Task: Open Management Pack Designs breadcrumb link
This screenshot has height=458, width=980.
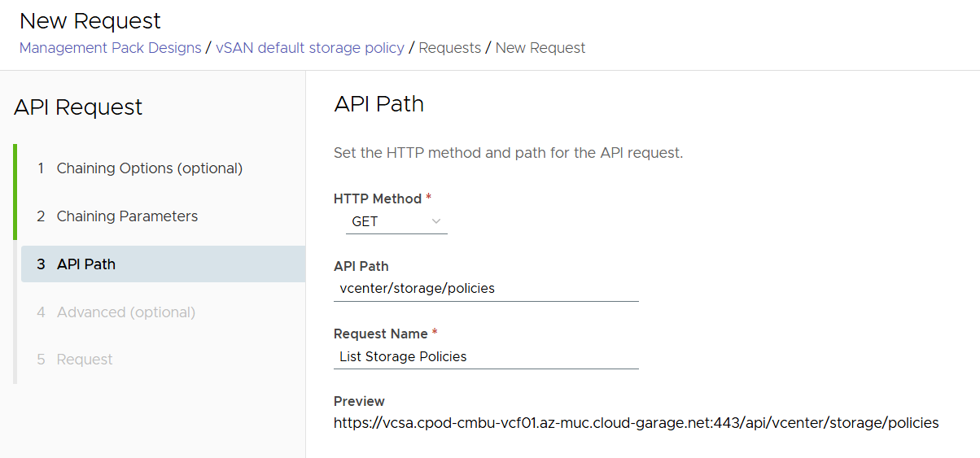Action: tap(110, 48)
